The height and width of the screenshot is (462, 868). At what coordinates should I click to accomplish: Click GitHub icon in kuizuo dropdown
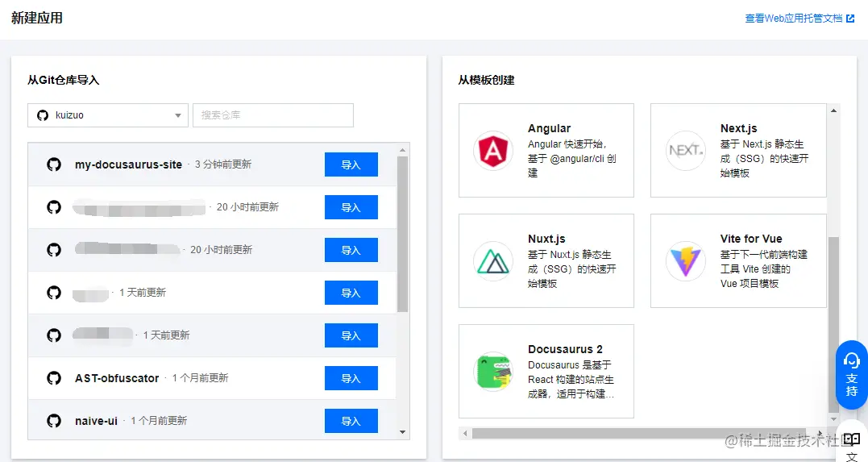[43, 115]
